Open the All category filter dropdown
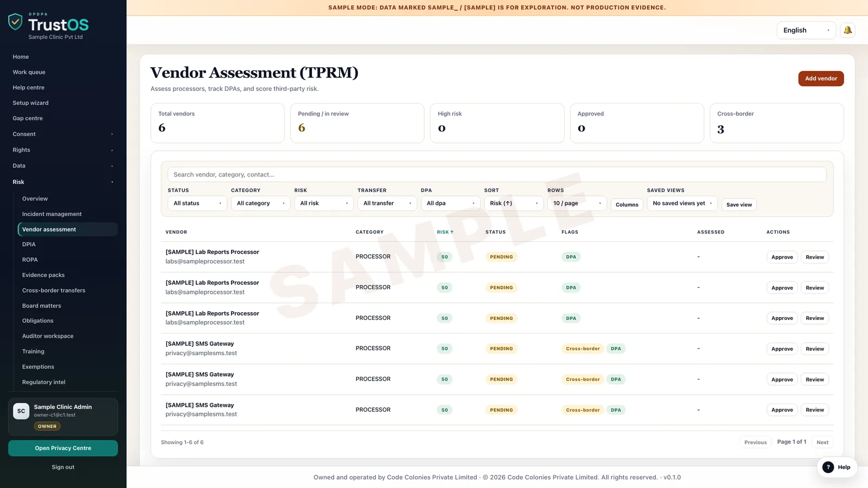Image resolution: width=868 pixels, height=488 pixels. click(260, 203)
